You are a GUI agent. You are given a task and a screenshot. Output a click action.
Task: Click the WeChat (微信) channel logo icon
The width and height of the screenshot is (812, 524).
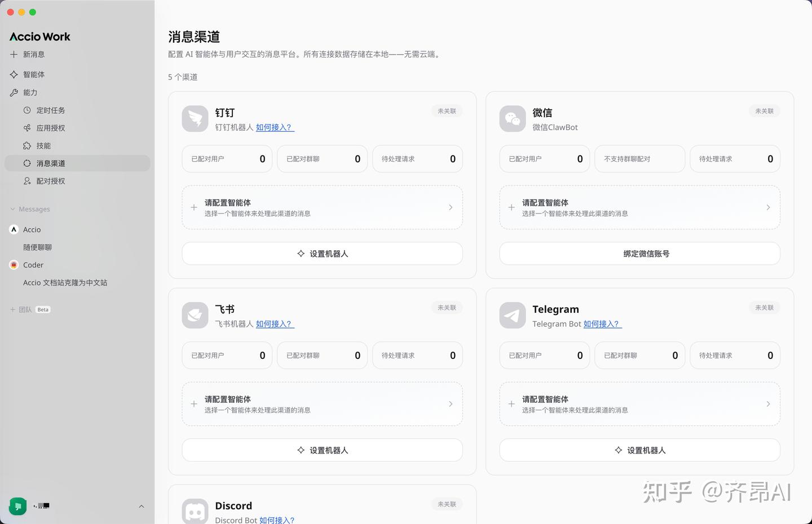click(x=513, y=119)
